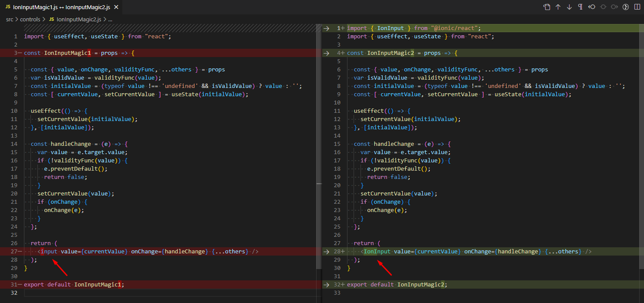
Task: Click the disabled commit circle icon
Action: pos(603,7)
